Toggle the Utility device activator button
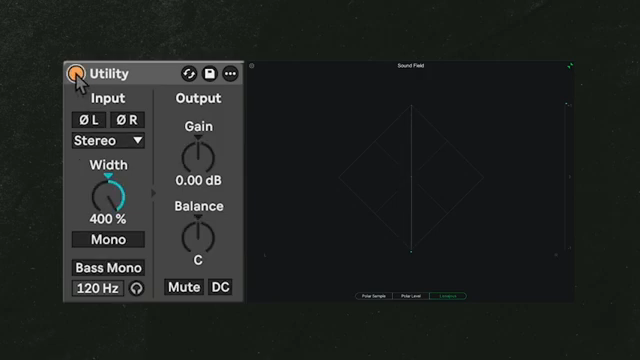Screen dimensions: 640x360 tap(76, 73)
